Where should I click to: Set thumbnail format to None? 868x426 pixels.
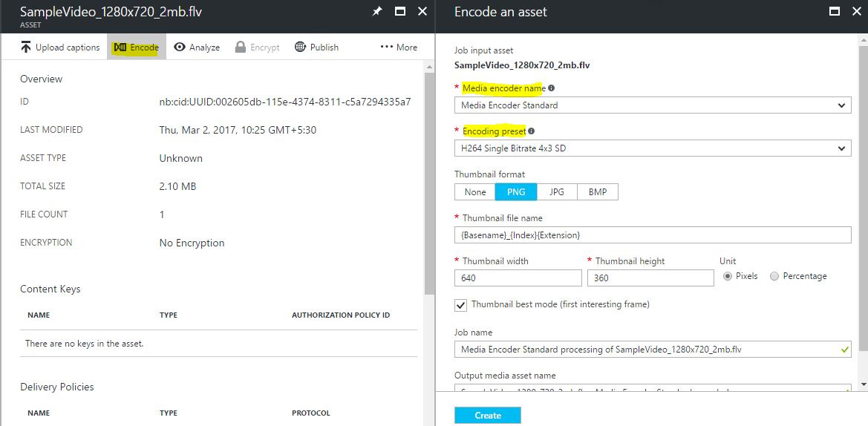click(475, 192)
